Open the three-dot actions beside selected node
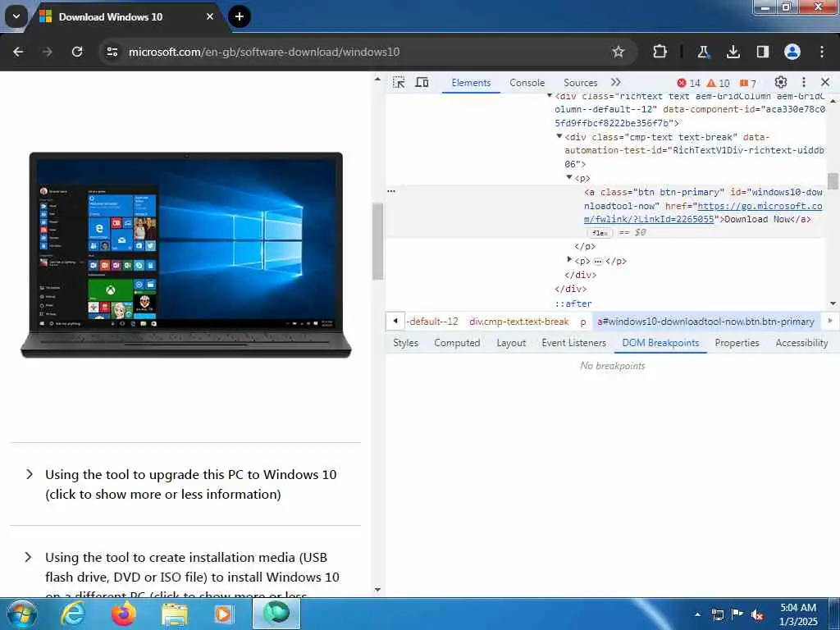 click(391, 191)
